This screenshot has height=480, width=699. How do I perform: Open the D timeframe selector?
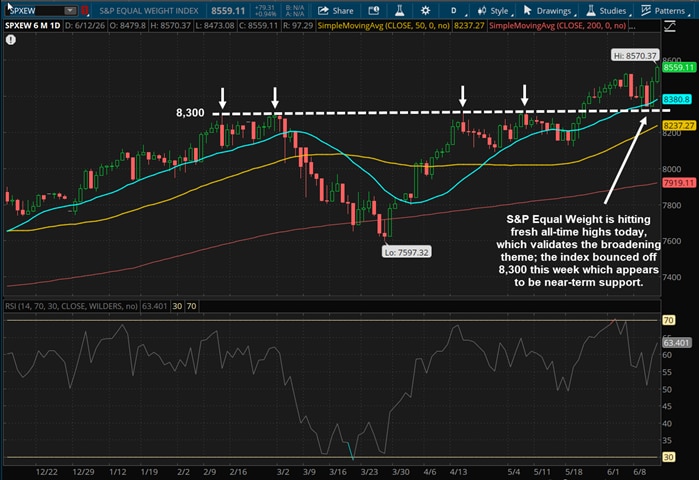pyautogui.click(x=454, y=11)
